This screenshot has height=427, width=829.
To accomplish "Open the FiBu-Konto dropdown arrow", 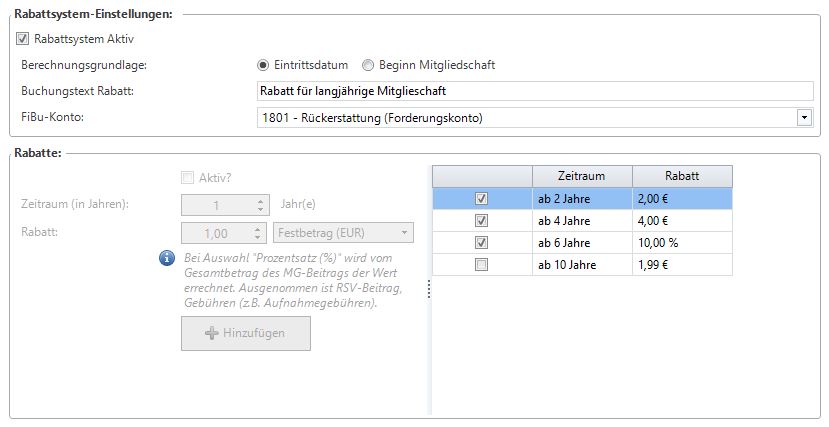I will pos(804,118).
